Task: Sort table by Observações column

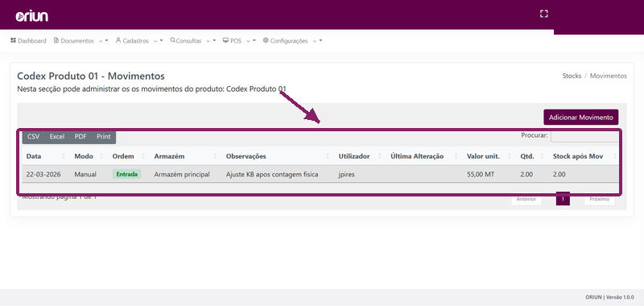Action: [278, 156]
